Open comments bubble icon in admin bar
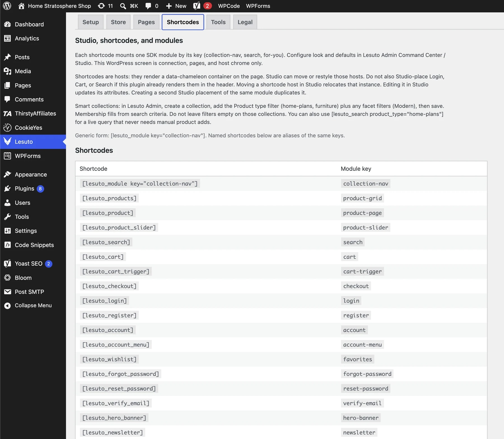This screenshot has width=504, height=439. click(x=148, y=6)
